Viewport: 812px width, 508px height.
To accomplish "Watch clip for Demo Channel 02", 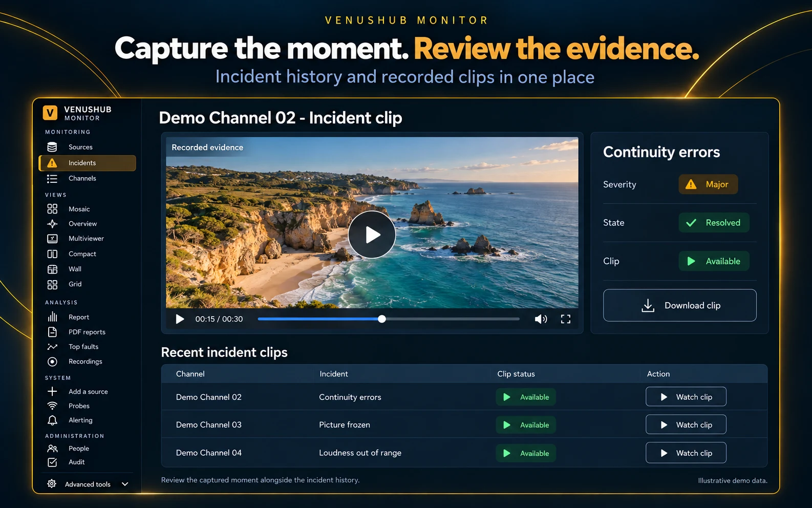I will 686,397.
